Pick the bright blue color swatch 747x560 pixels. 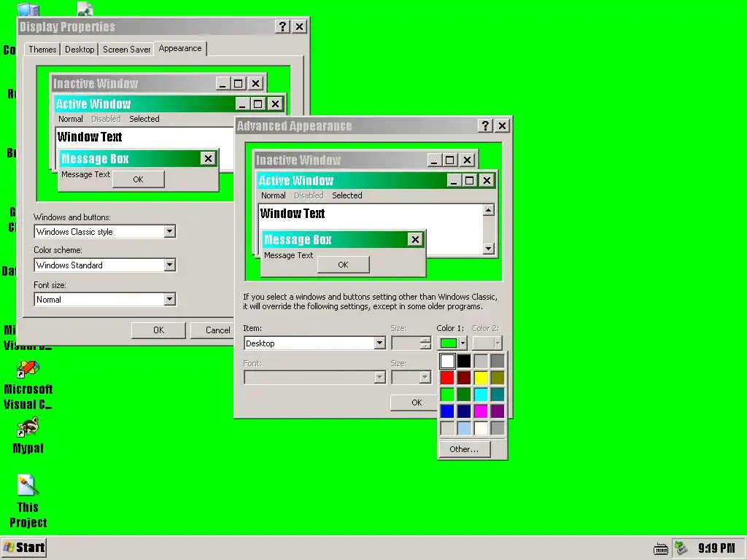447,411
